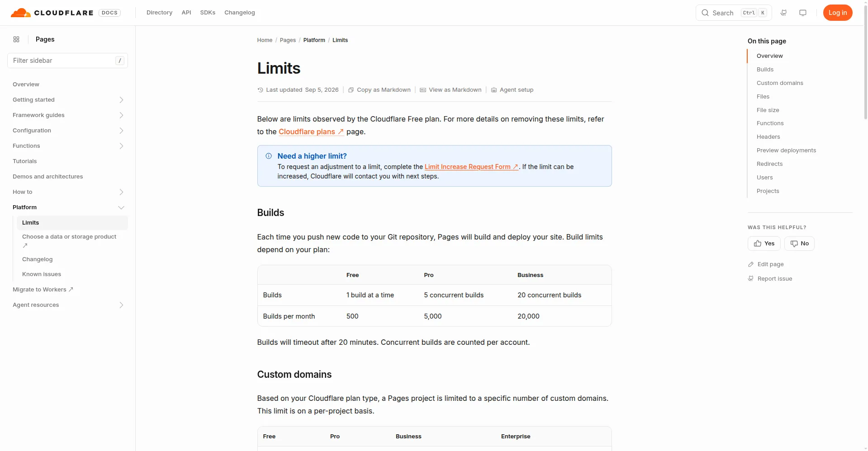Select Known issues in sidebar

42,274
